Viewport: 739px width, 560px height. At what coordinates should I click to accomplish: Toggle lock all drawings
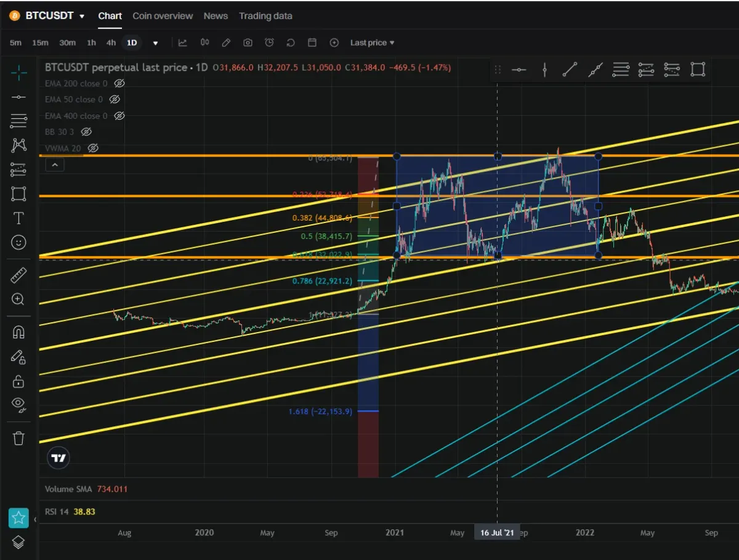point(18,381)
